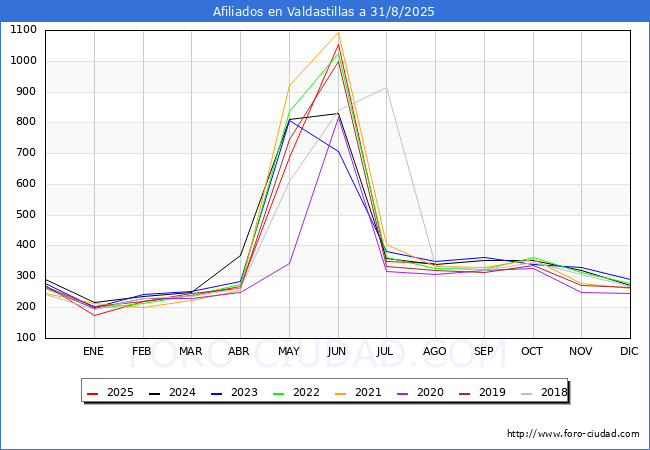650x450 pixels.
Task: Click the red 2025 line low point at ENE
Action: pos(95,315)
